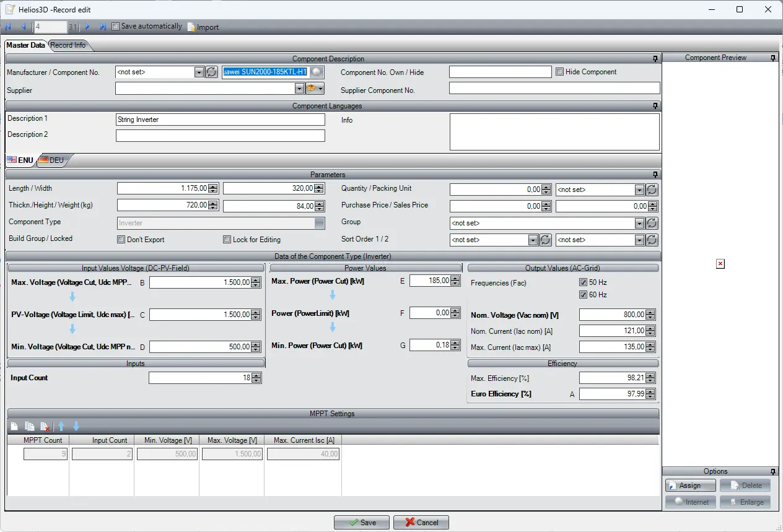Open the Supplier combo box
The image size is (783, 532).
[299, 89]
